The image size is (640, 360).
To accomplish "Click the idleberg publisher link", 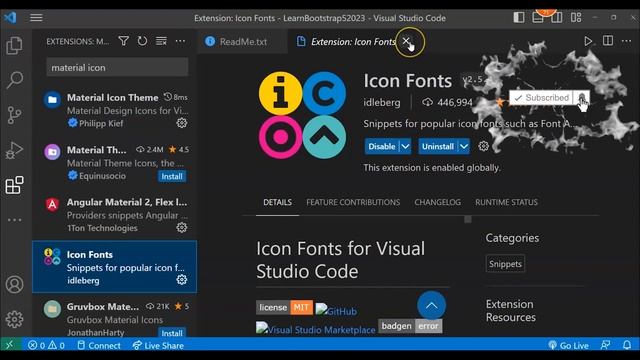I will point(382,102).
